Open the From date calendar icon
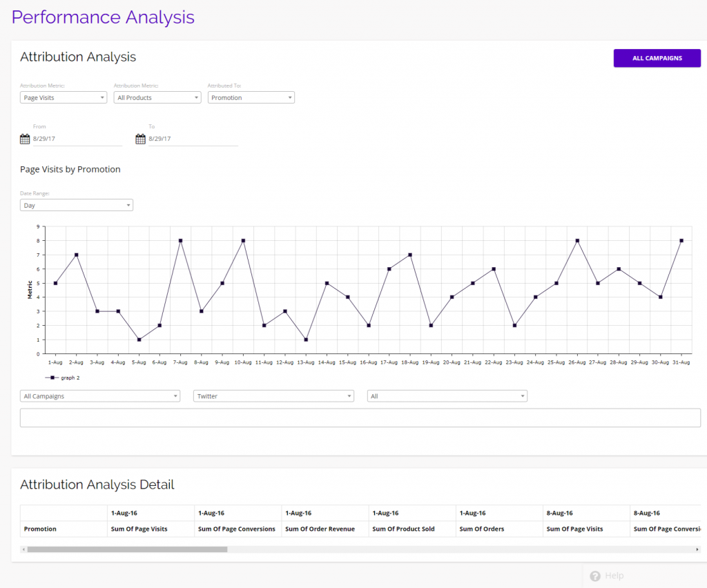The height and width of the screenshot is (588, 707). click(23, 138)
